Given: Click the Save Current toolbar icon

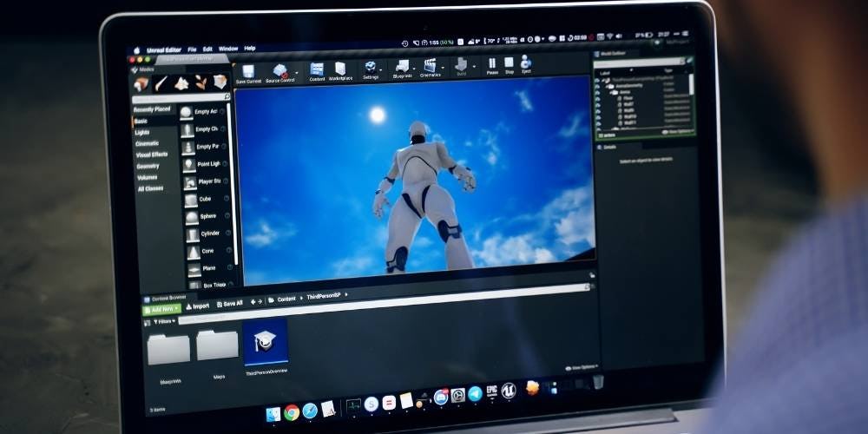Looking at the screenshot, I should (x=248, y=72).
